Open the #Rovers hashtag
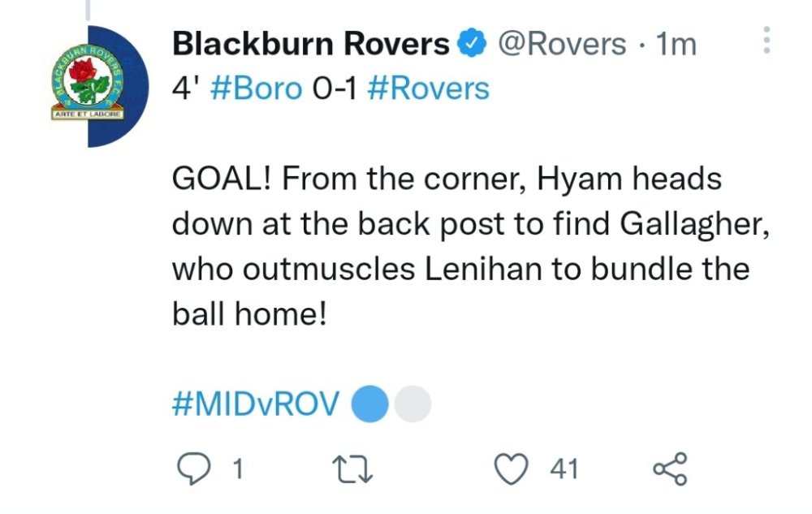The image size is (812, 514). point(429,88)
